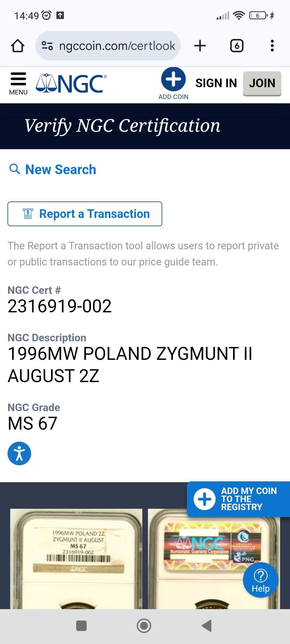Tap the NGC logo
The width and height of the screenshot is (290, 644).
[x=71, y=83]
